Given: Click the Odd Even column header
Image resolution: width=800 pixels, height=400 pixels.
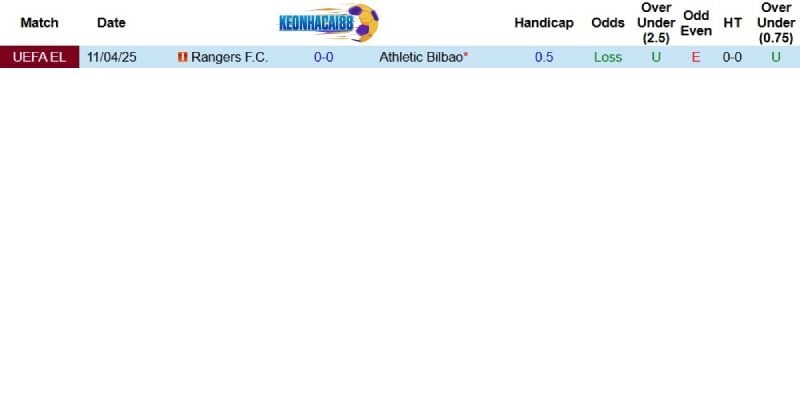Looking at the screenshot, I should (x=696, y=22).
